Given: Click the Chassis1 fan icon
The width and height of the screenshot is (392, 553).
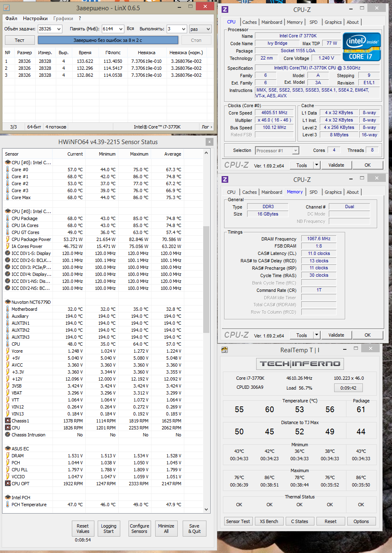Looking at the screenshot, I should pos(7,421).
